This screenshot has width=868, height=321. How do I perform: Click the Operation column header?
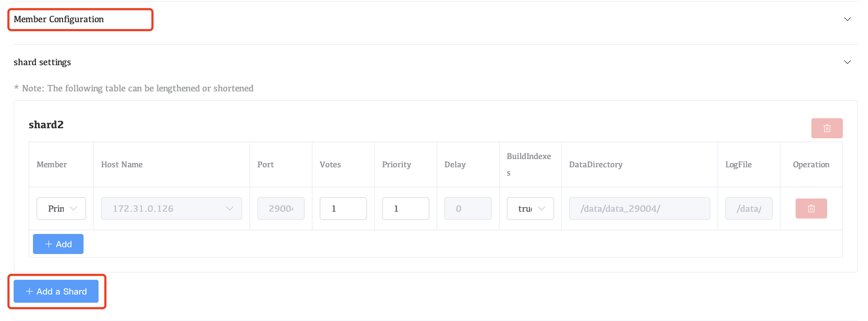click(x=811, y=164)
